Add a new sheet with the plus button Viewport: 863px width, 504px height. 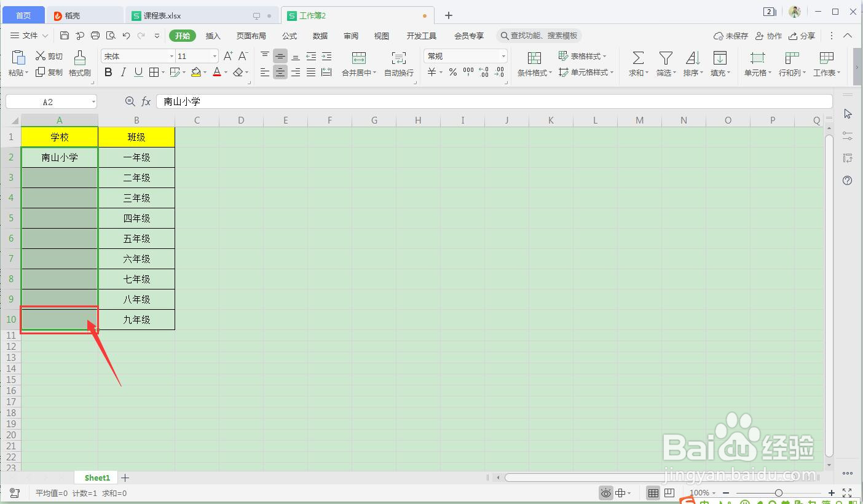(x=125, y=477)
